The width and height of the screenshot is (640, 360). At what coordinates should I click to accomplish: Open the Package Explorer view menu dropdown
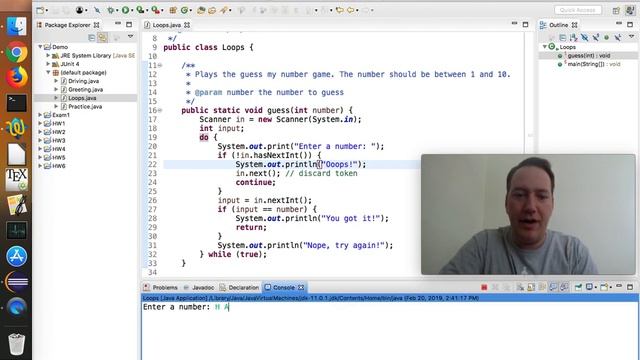(130, 37)
